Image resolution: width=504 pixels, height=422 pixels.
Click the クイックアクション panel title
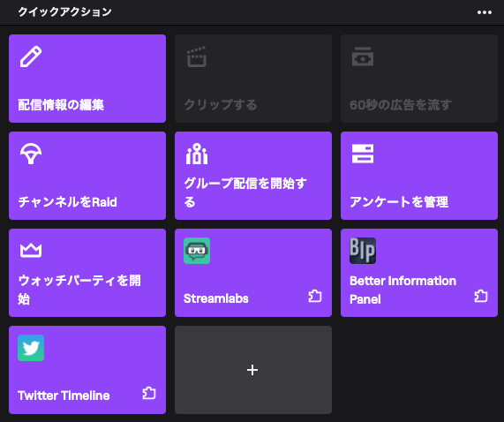pos(64,11)
